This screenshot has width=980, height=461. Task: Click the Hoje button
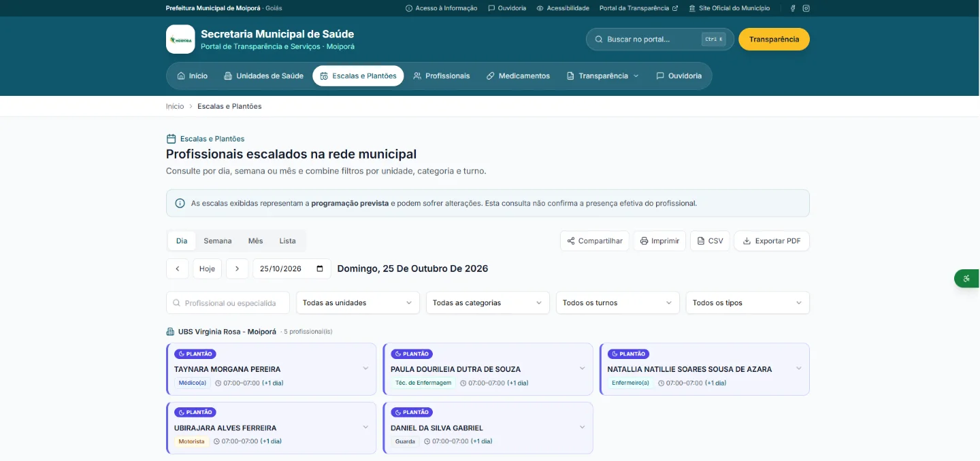(x=207, y=269)
